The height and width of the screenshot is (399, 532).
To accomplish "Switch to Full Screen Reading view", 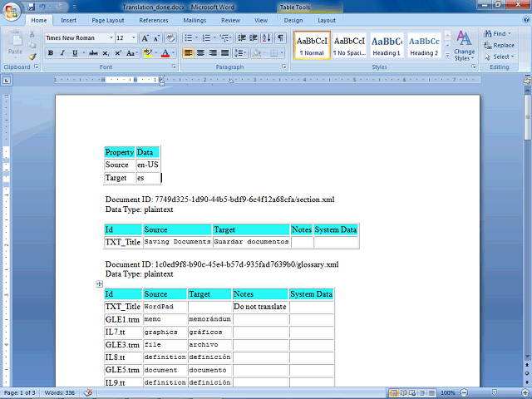I will click(403, 393).
